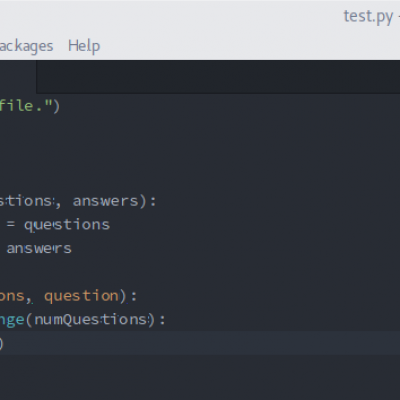Click numQuestions inside the range call
This screenshot has height=400, width=400.
coord(91,320)
